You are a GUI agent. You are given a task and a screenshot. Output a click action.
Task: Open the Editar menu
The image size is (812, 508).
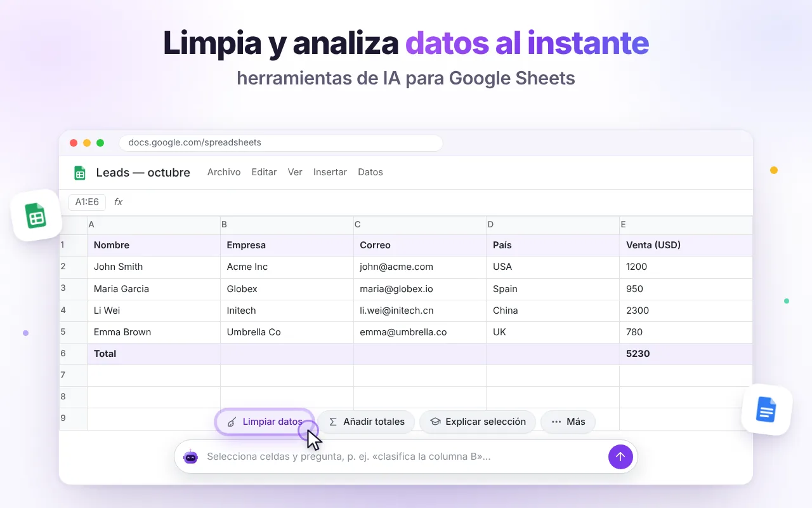[264, 172]
